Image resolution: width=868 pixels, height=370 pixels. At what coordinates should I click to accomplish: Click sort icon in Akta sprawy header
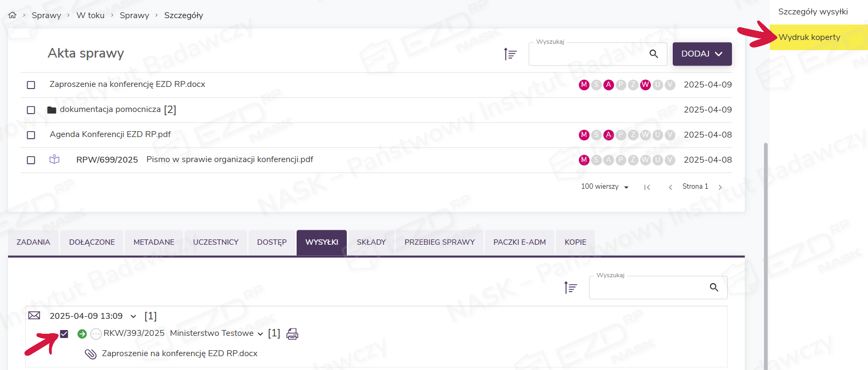511,54
